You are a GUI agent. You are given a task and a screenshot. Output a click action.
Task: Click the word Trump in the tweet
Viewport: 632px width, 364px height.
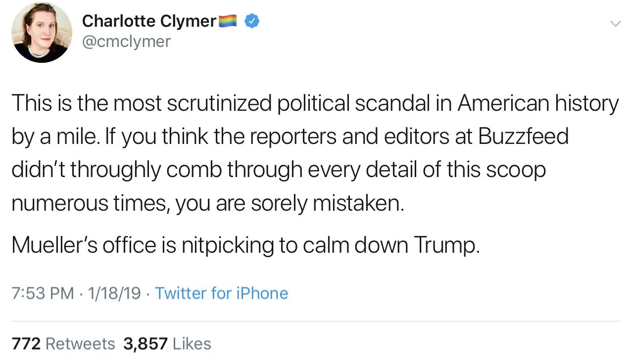(x=446, y=245)
